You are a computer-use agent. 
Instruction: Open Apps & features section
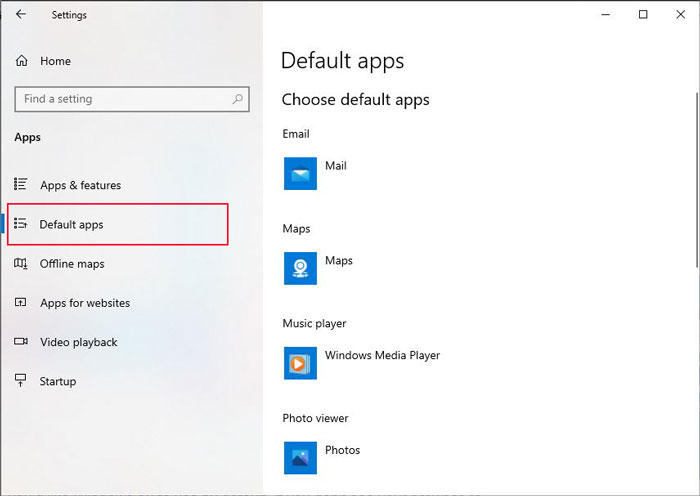coord(80,185)
